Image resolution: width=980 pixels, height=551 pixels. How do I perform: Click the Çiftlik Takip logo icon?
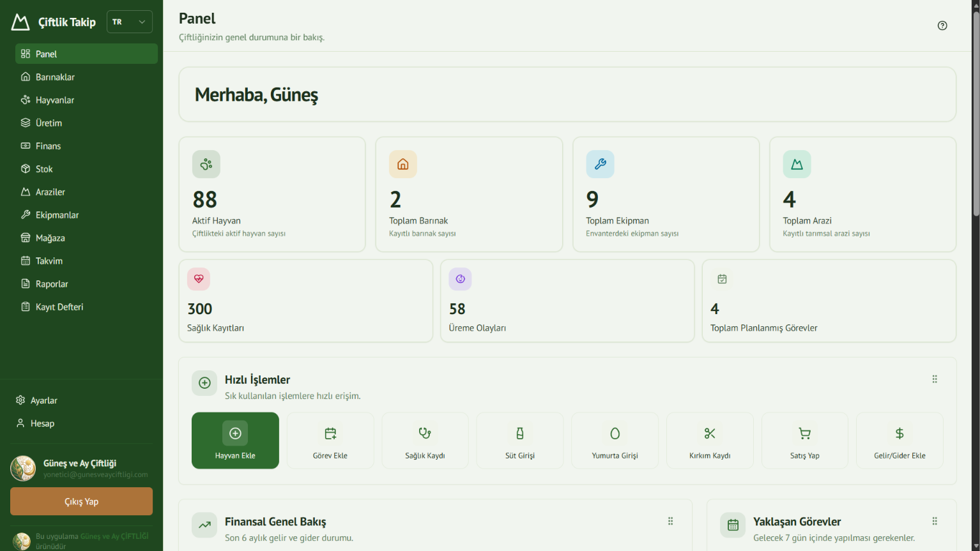coord(20,22)
